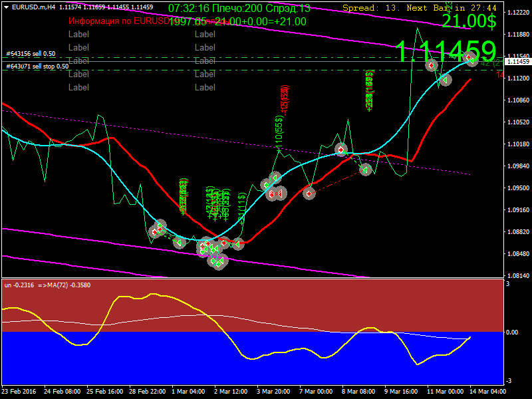Click the green 07:32:16 Плечо:200 info text
This screenshot has width=532, height=399.
pyautogui.click(x=239, y=8)
